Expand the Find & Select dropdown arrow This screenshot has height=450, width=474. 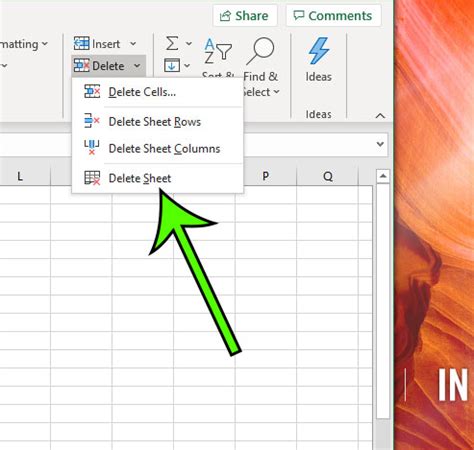[x=276, y=92]
